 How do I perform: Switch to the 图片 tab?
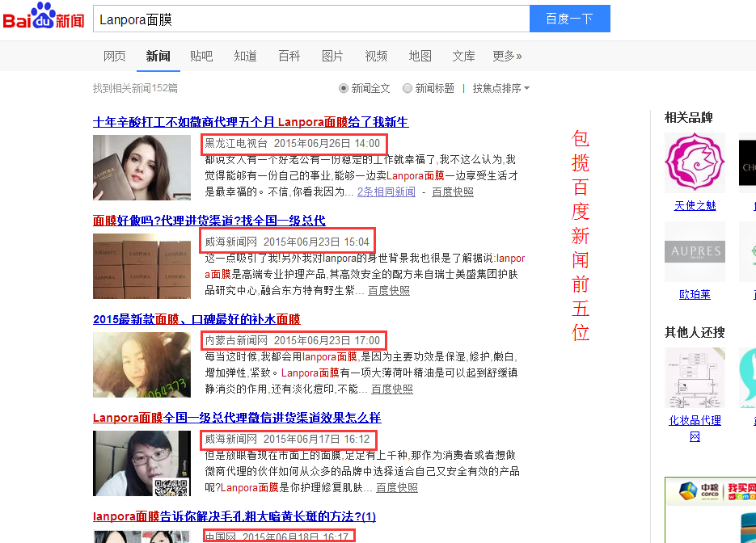[x=332, y=56]
